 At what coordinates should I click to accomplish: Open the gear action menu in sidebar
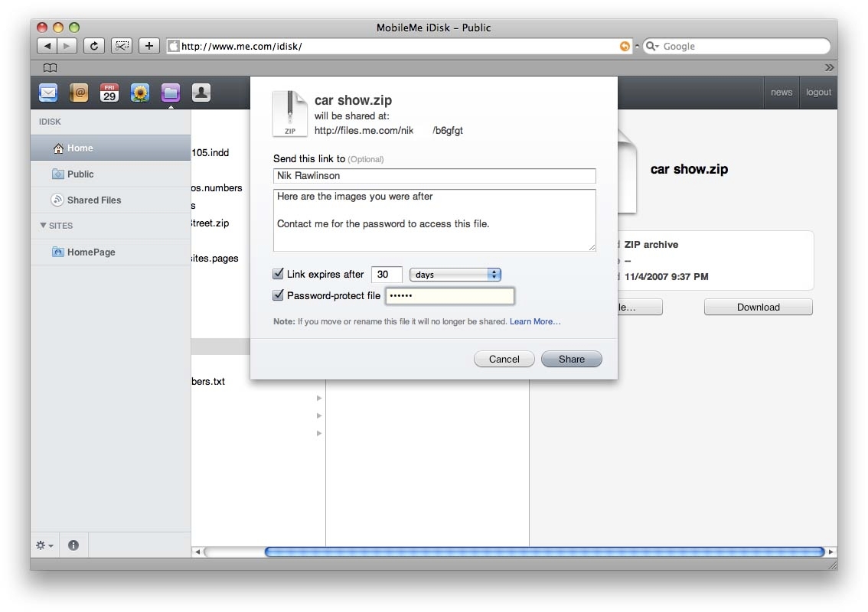coord(44,545)
